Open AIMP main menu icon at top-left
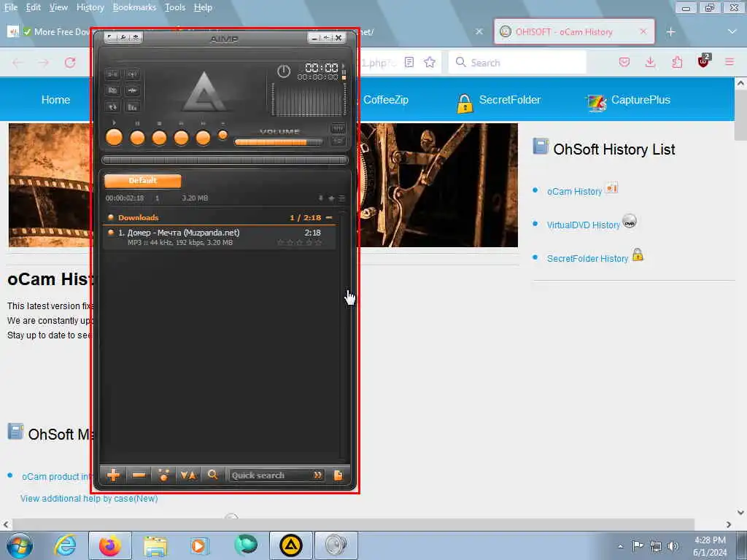The width and height of the screenshot is (747, 560). [x=110, y=37]
